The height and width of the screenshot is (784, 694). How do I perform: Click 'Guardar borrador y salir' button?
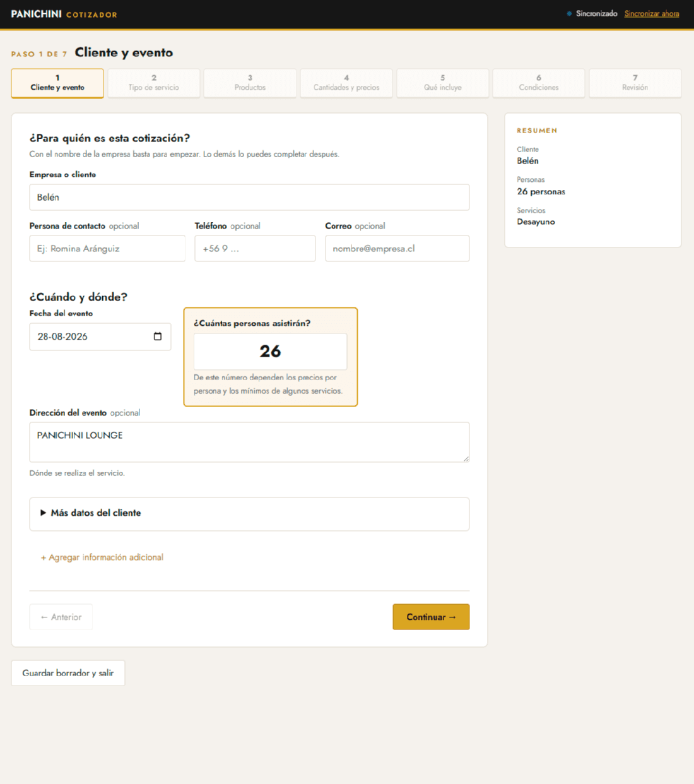click(68, 673)
